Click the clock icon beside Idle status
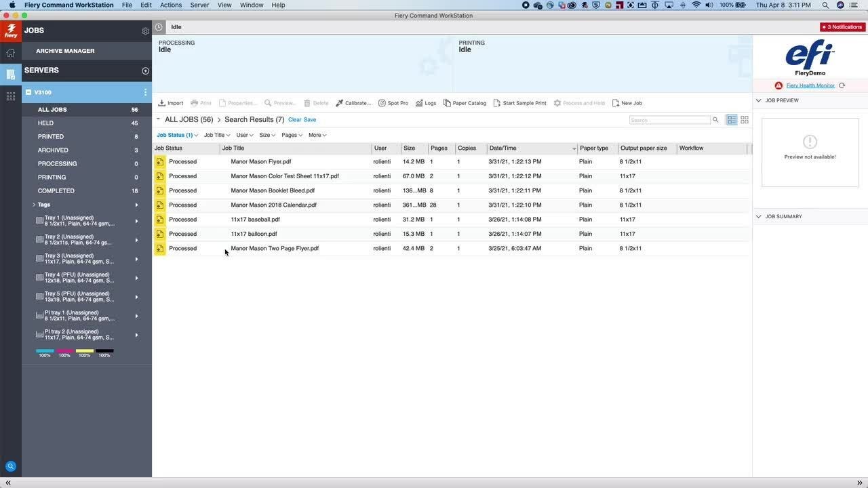Viewport: 868px width, 488px height. [159, 27]
